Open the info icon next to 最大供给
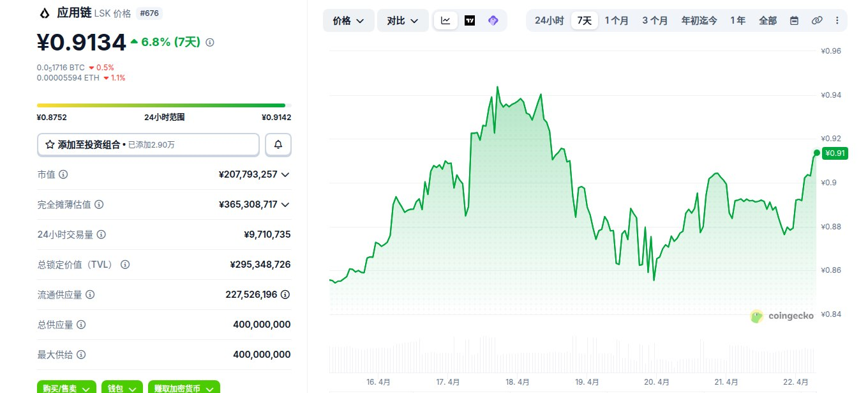Screen dimensions: 868x393 (81, 355)
